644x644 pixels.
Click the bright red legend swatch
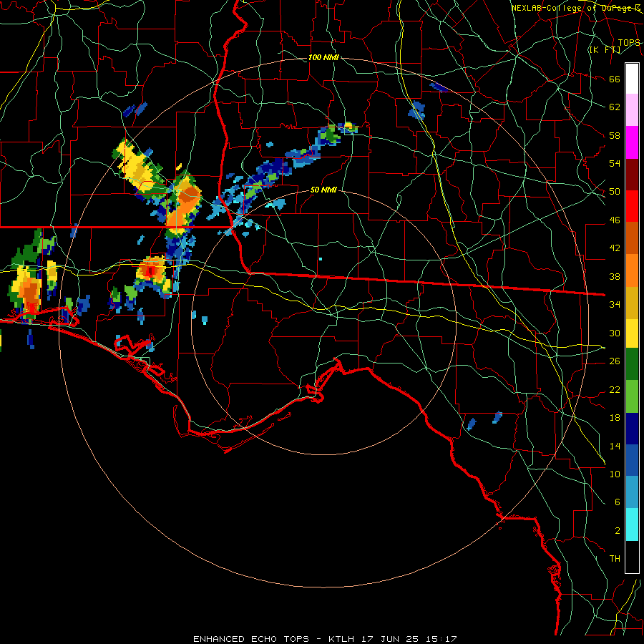click(632, 206)
